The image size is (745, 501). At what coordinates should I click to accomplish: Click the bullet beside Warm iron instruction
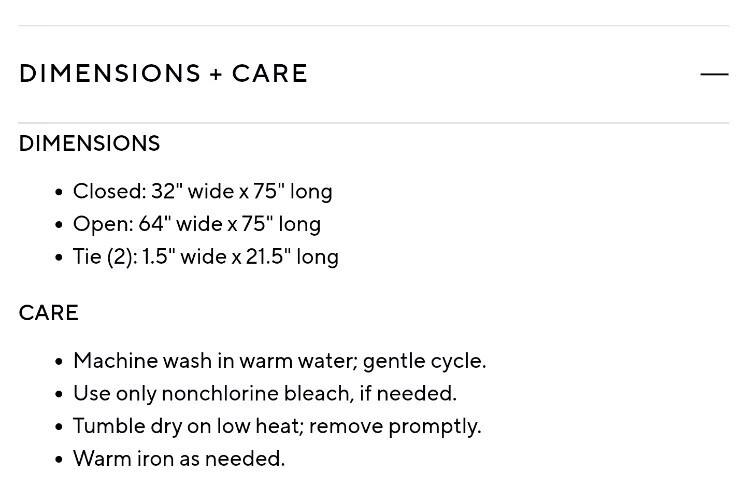(x=59, y=460)
